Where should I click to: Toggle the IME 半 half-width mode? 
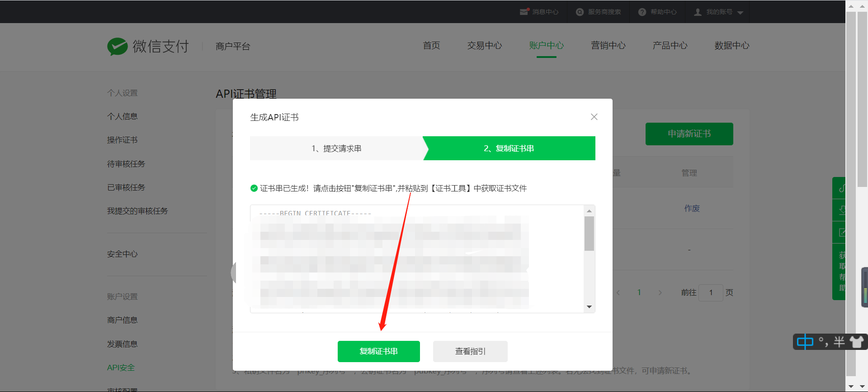(x=840, y=342)
